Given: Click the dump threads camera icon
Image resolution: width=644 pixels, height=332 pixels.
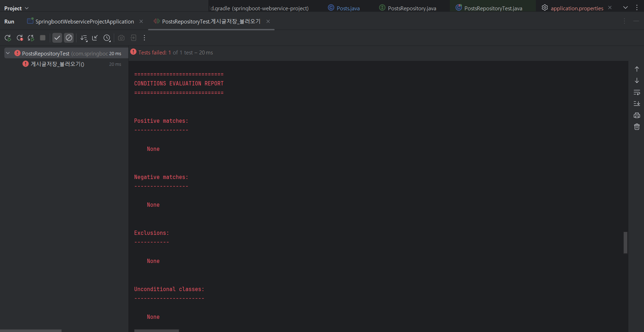Looking at the screenshot, I should (x=121, y=38).
